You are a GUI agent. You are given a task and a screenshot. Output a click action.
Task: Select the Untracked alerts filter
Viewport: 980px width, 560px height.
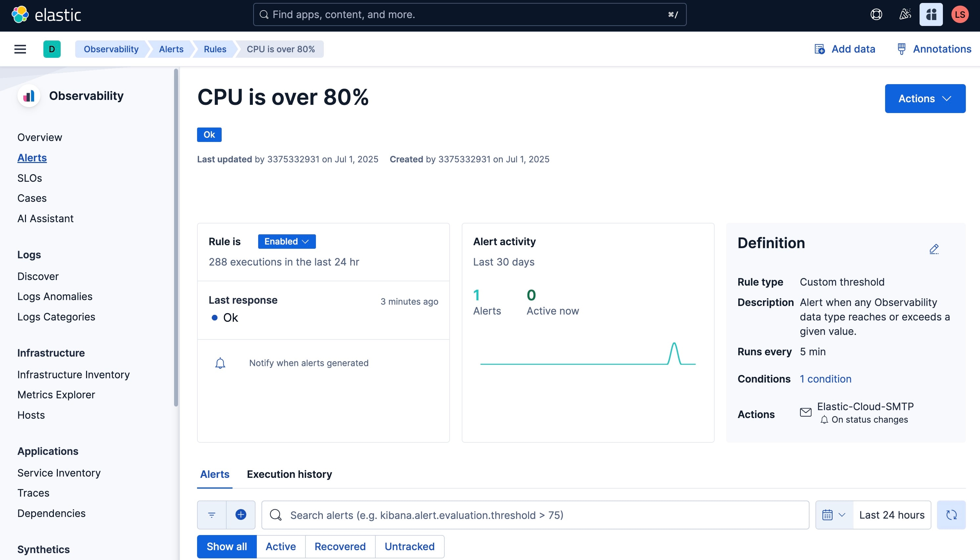[409, 546]
